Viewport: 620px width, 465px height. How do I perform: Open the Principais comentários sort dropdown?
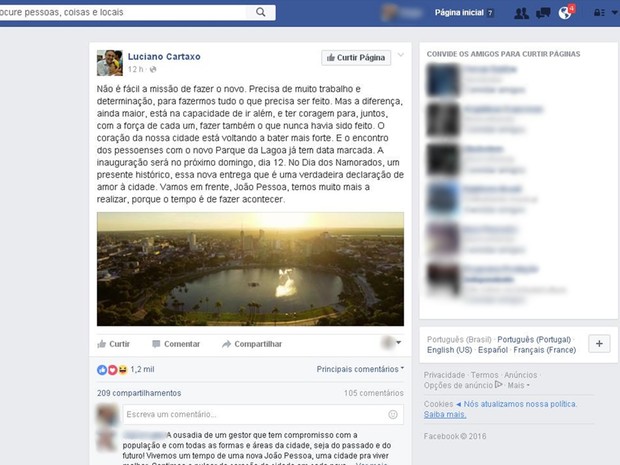pyautogui.click(x=360, y=369)
